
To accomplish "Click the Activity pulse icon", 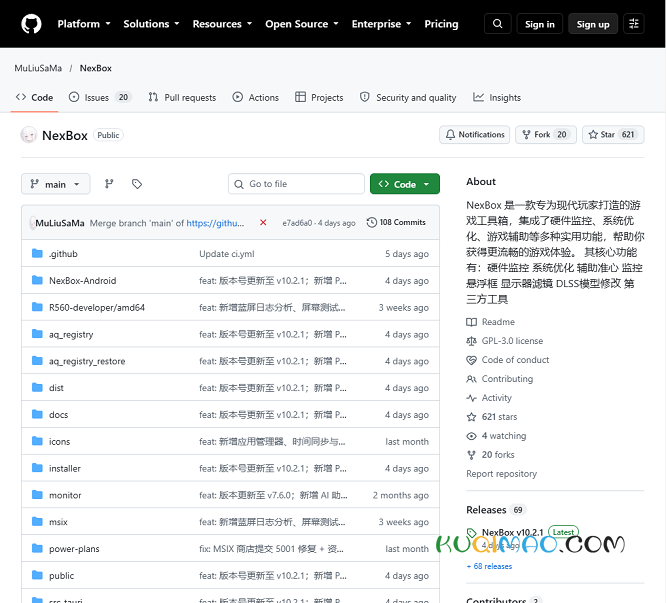I will (x=471, y=398).
